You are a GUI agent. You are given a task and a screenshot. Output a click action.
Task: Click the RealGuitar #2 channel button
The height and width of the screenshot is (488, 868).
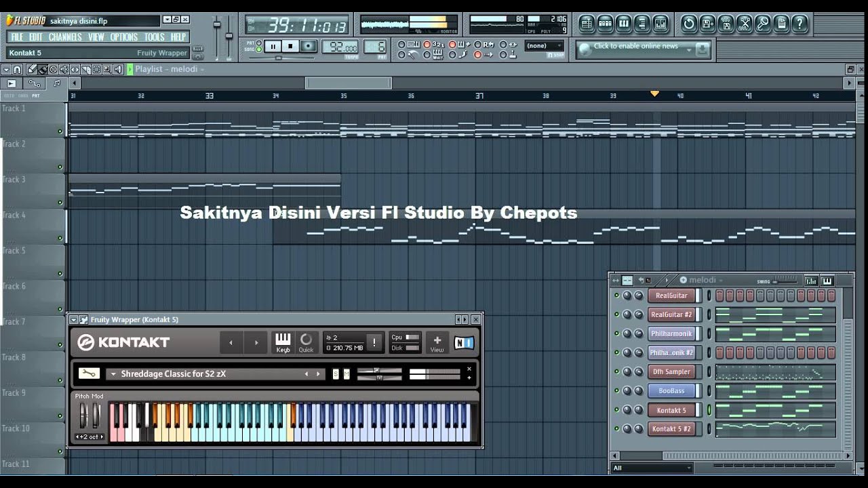[671, 314]
